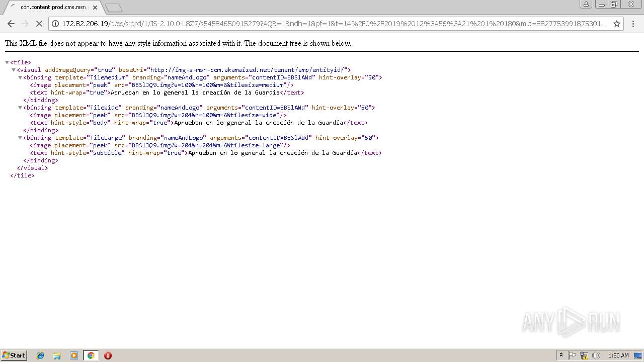Collapse the TileWide binding node

pyautogui.click(x=20, y=108)
